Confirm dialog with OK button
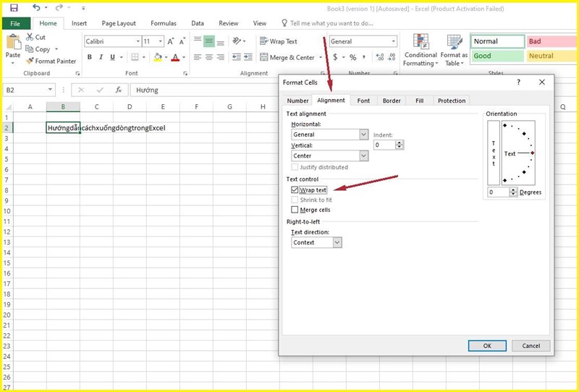 tap(487, 346)
